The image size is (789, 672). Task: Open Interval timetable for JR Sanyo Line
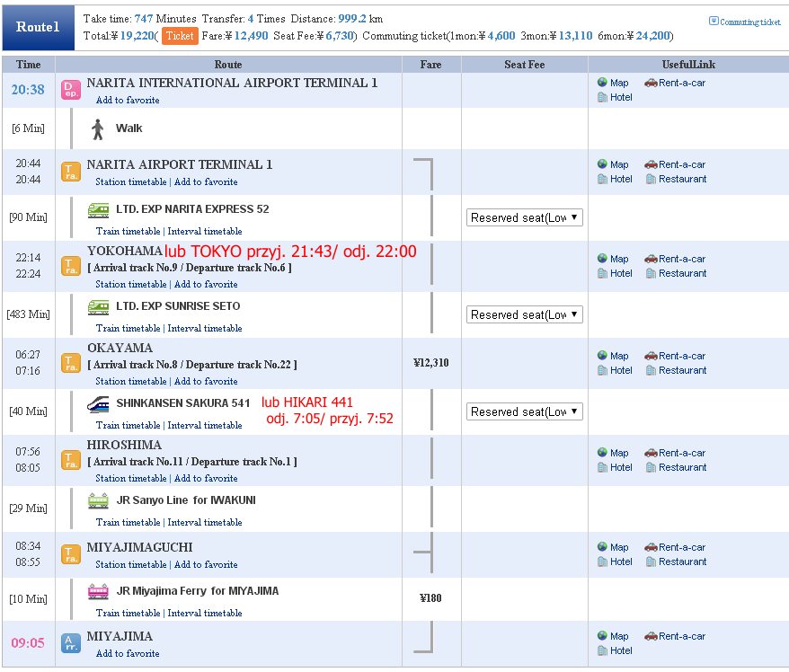(205, 522)
